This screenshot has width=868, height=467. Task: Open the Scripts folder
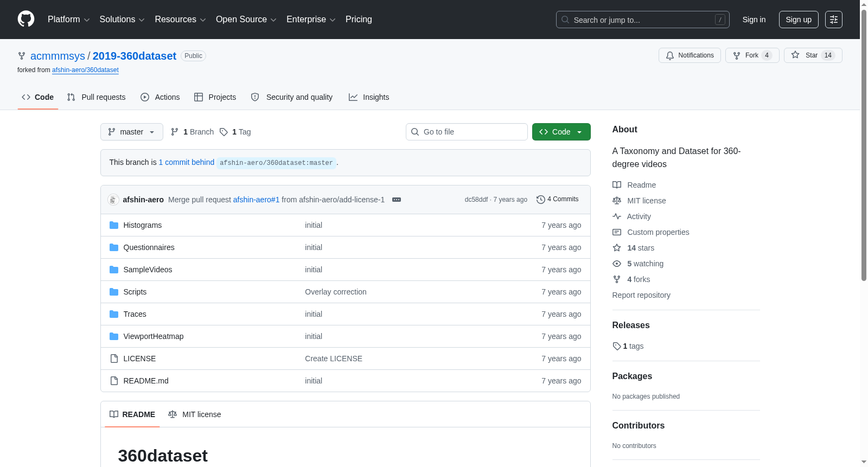(135, 292)
